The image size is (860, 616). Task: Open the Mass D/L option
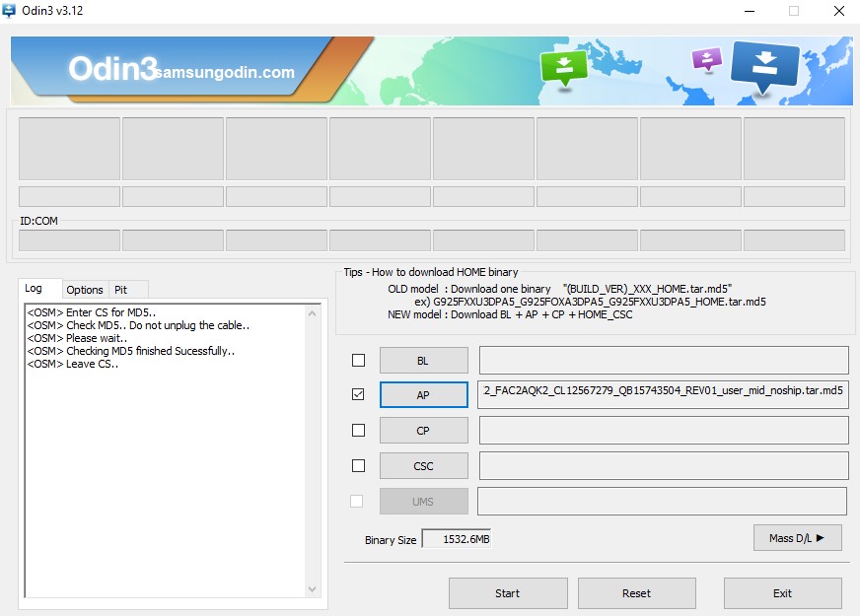click(798, 538)
